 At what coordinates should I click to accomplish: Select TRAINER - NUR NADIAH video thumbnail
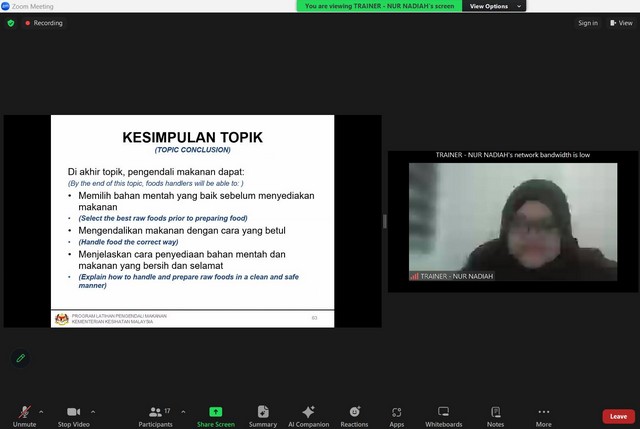(x=513, y=221)
